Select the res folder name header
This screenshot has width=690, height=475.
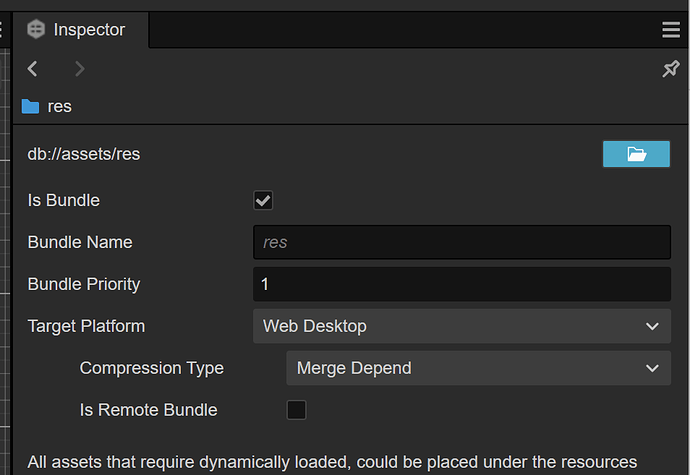point(59,106)
